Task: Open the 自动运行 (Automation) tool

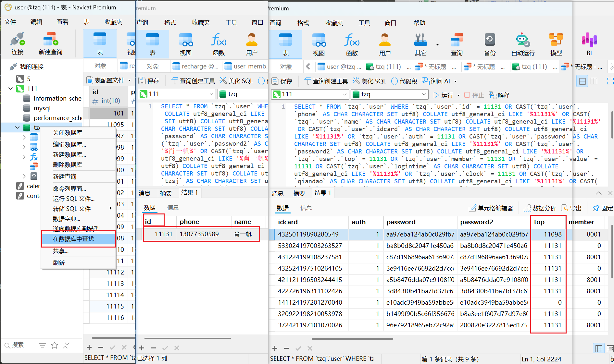Action: (523, 44)
